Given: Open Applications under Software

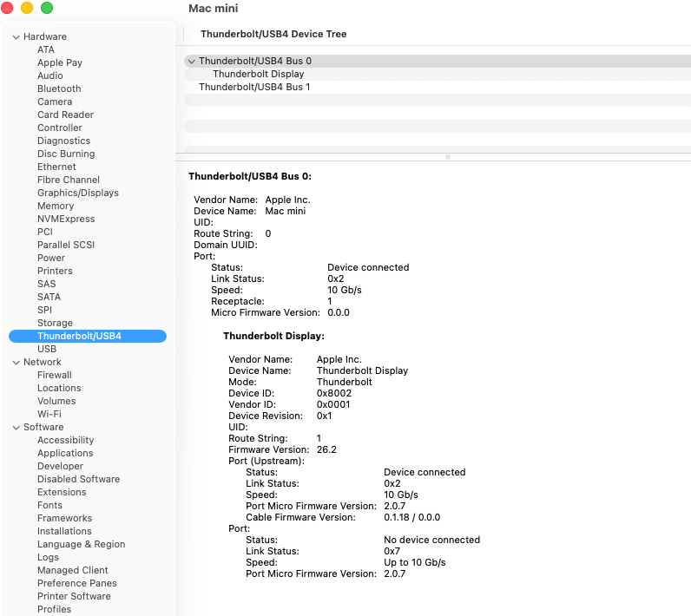Looking at the screenshot, I should point(65,453).
